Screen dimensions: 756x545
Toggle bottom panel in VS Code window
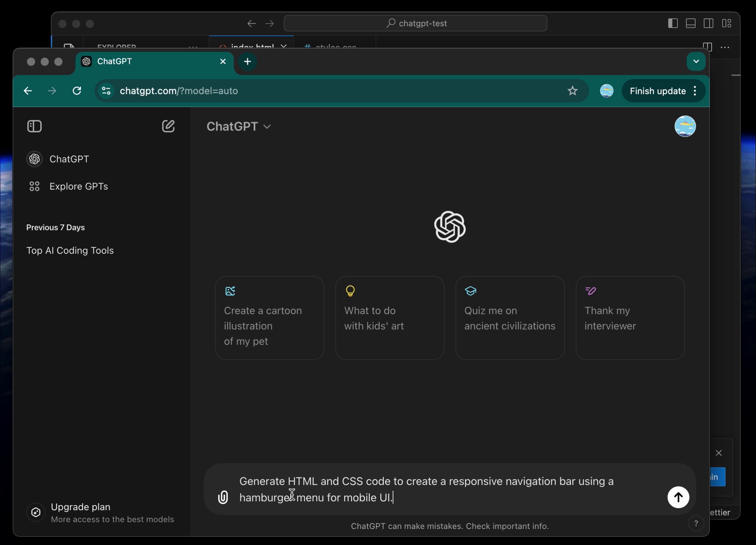691,23
